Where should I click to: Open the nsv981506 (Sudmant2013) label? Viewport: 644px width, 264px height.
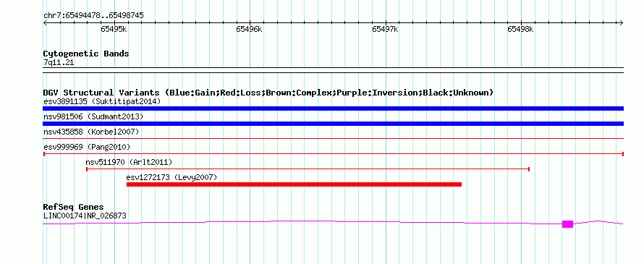[x=93, y=116]
